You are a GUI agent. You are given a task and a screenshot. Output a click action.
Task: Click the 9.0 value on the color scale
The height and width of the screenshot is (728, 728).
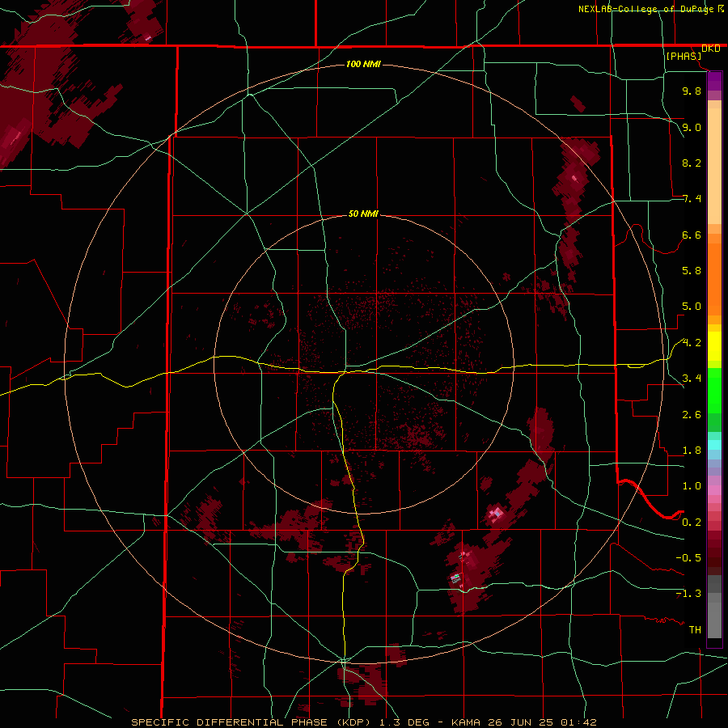[x=692, y=127]
